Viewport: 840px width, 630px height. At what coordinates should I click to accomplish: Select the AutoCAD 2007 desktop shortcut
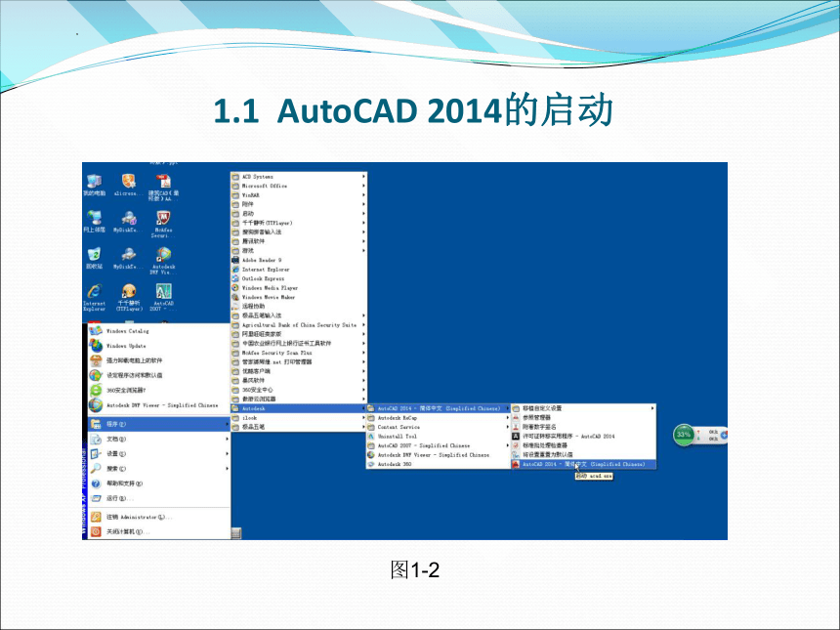(163, 297)
